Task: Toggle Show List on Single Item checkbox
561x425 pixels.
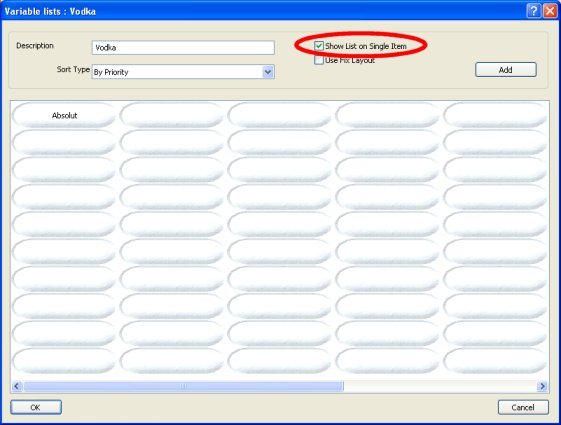Action: coord(319,46)
